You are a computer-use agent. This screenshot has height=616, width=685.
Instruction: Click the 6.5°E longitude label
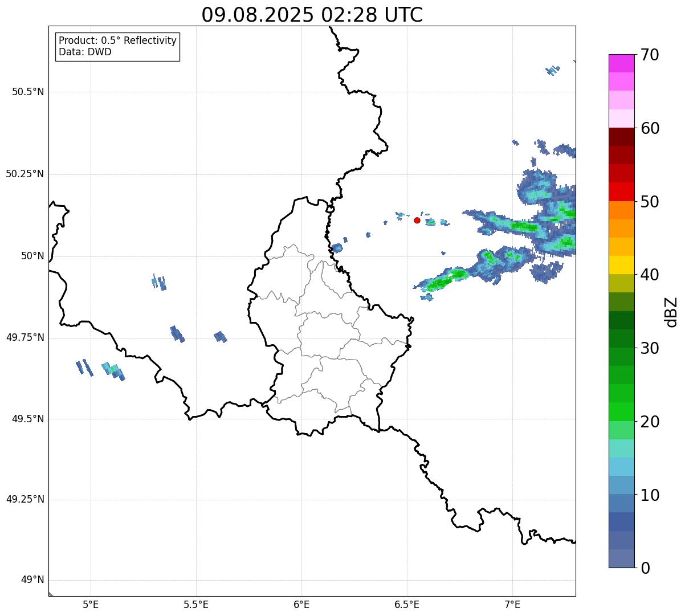point(407,605)
